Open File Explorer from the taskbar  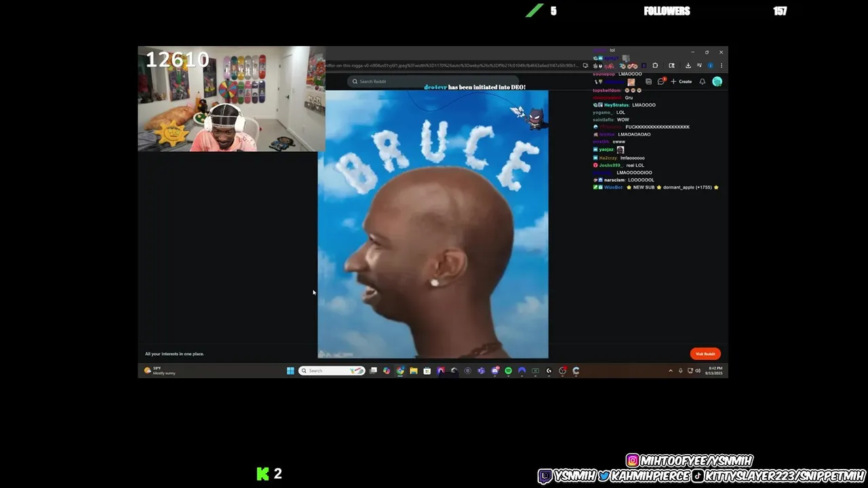click(414, 371)
